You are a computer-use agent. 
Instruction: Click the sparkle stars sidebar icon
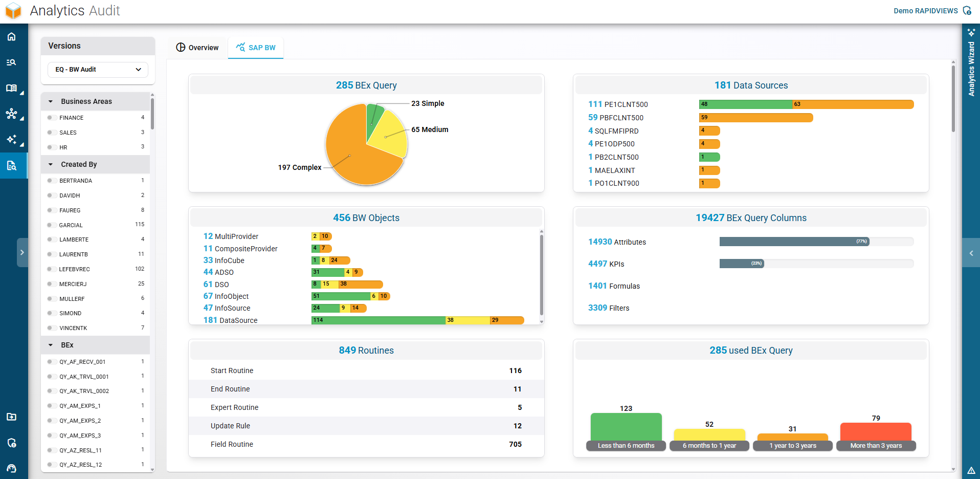click(x=11, y=139)
